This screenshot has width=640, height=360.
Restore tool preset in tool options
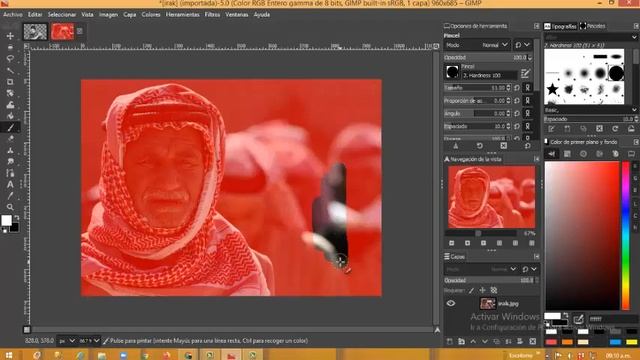(x=480, y=146)
